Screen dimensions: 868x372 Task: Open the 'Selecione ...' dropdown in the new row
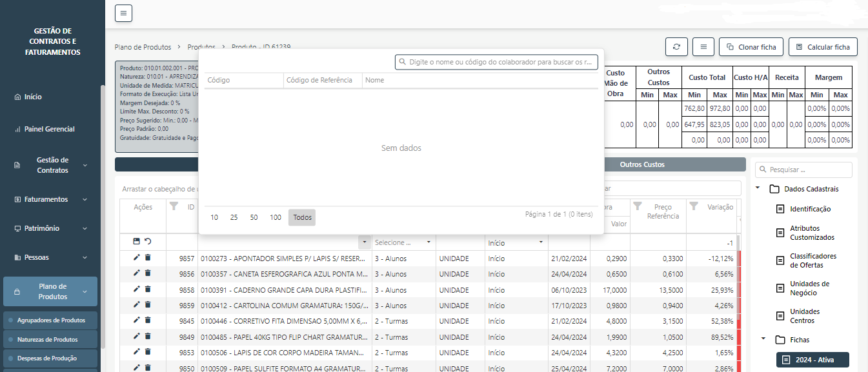403,242
